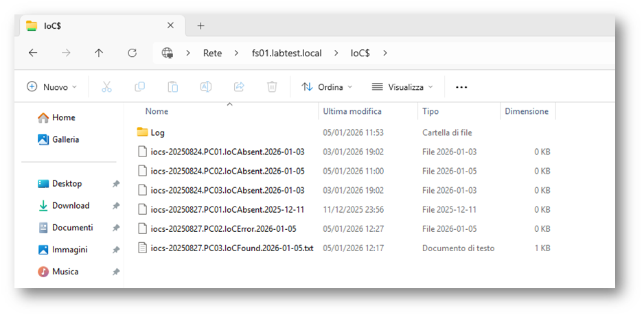Open the Nuovo dropdown menu
Image resolution: width=644 pixels, height=317 pixels.
click(x=51, y=87)
